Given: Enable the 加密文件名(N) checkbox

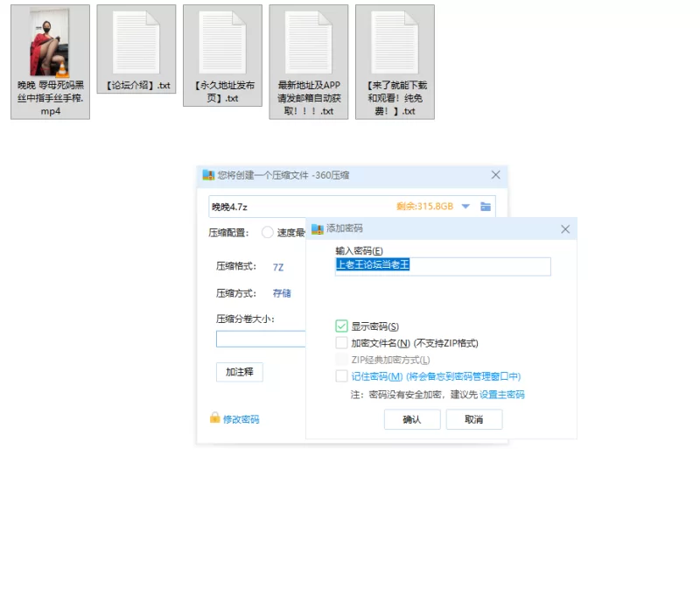Looking at the screenshot, I should click(x=341, y=343).
